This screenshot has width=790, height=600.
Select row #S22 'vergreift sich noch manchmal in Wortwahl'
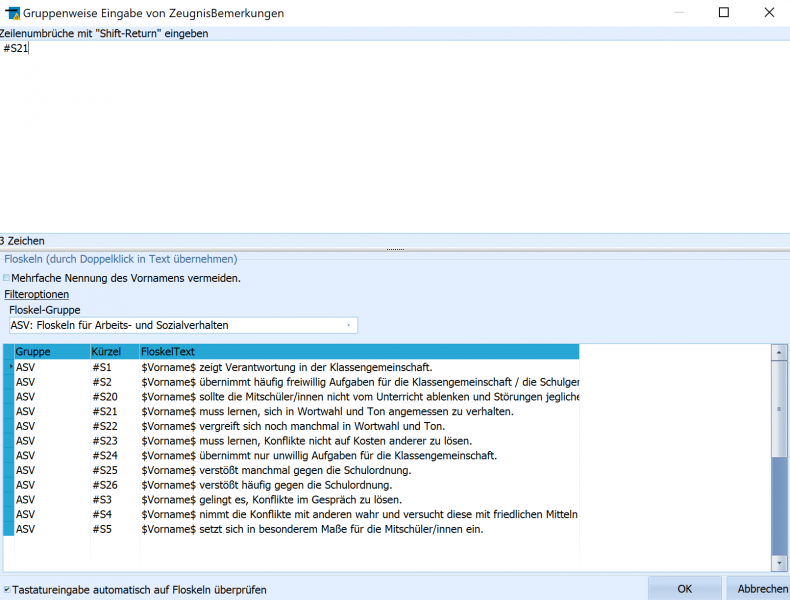[291, 426]
